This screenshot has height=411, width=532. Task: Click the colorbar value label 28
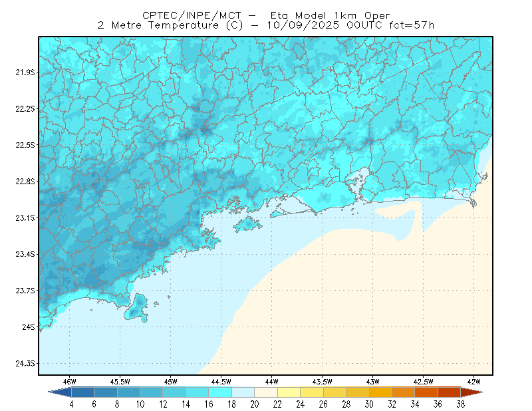tap(346, 404)
